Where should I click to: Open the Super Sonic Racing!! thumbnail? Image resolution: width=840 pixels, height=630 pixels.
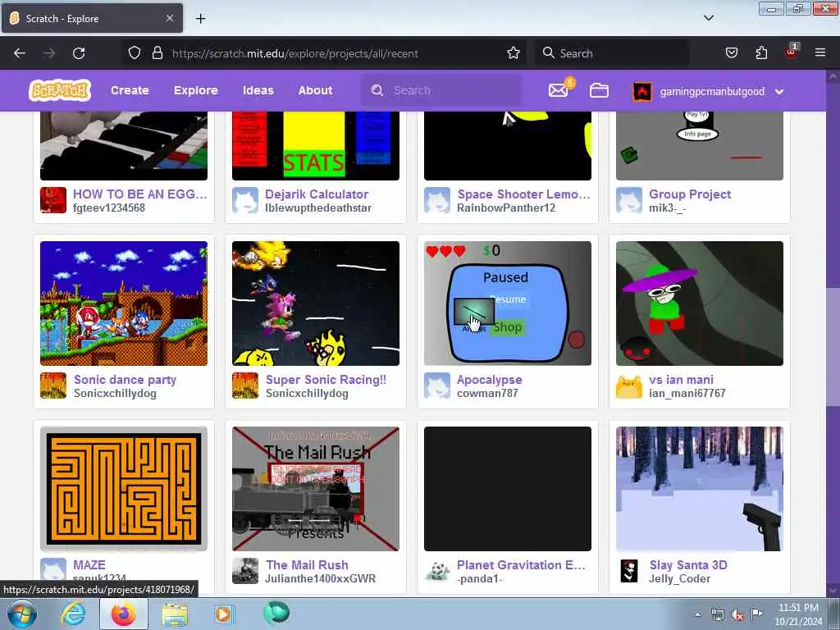316,304
